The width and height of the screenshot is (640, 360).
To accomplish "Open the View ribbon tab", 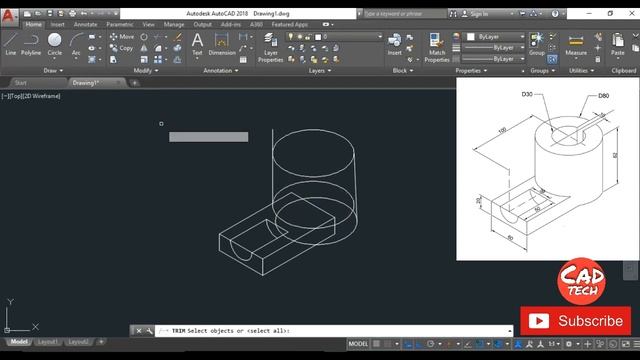I will [x=148, y=24].
